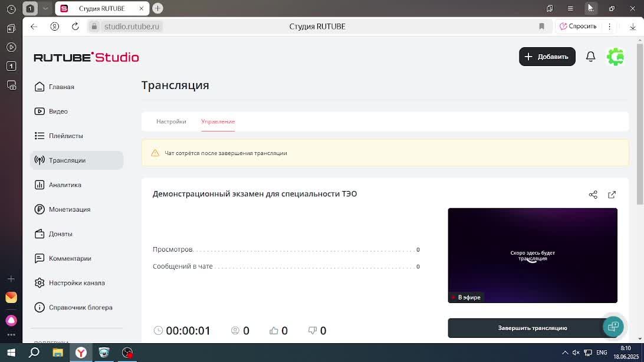Open broadcast in new window icon
Image resolution: width=644 pixels, height=362 pixels.
(x=612, y=195)
